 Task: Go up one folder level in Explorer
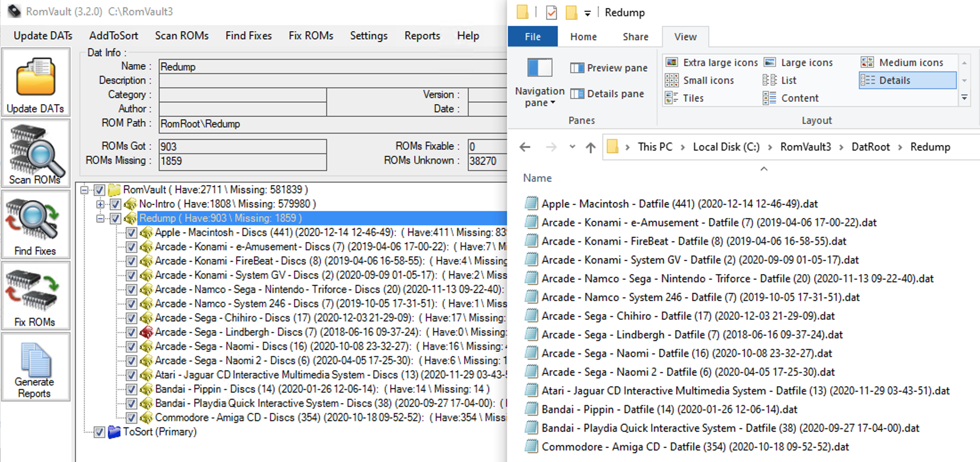(591, 147)
